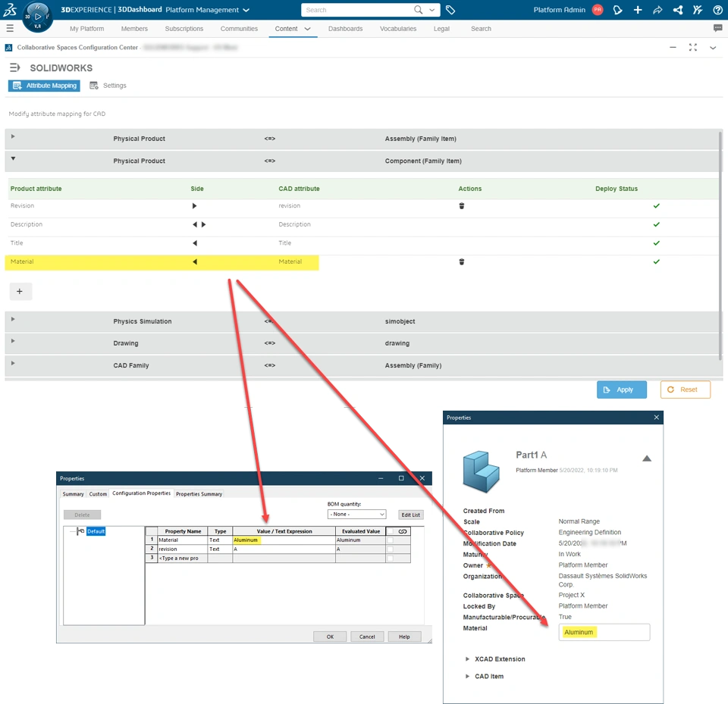Open the hamburger menu under the logo

pyautogui.click(x=10, y=29)
